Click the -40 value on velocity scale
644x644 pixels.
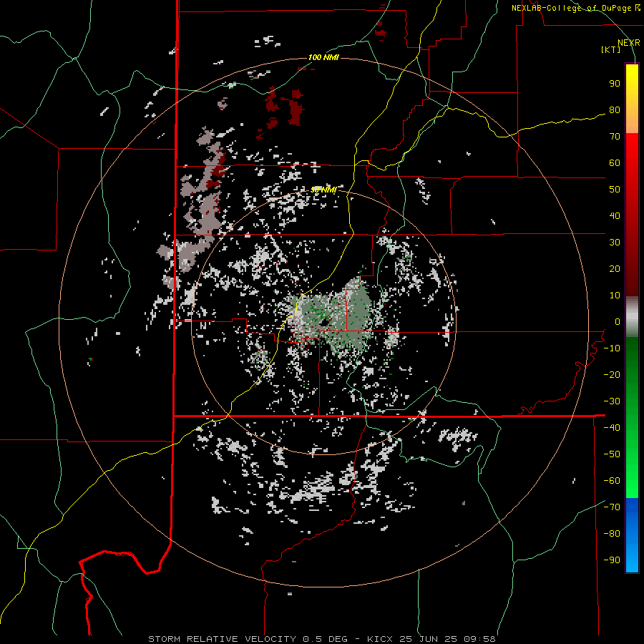click(x=612, y=428)
